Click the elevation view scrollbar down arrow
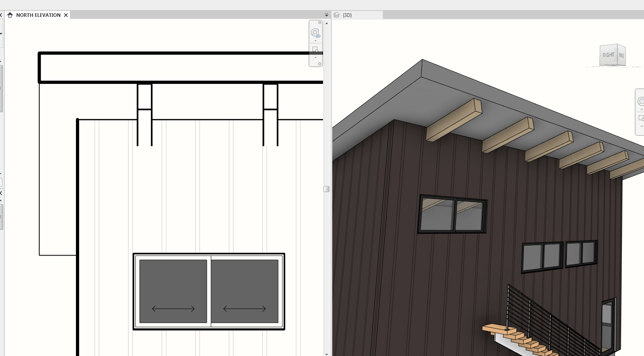The height and width of the screenshot is (356, 644). pyautogui.click(x=327, y=354)
